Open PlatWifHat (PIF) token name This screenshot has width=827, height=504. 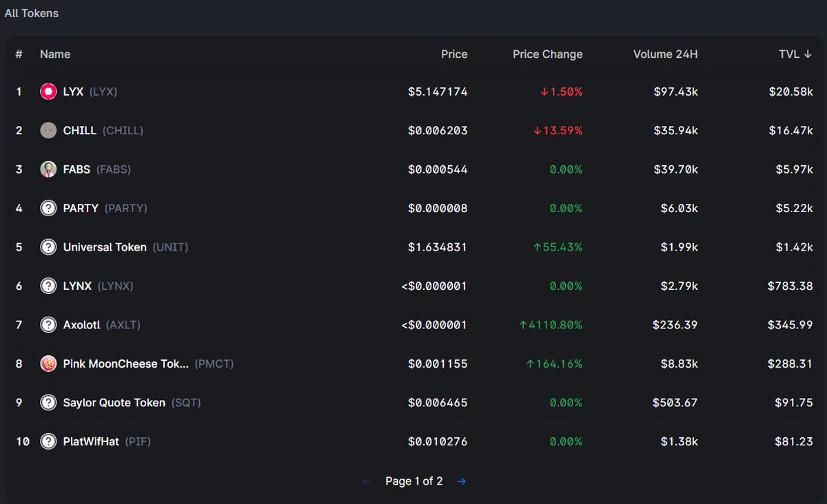click(x=107, y=441)
